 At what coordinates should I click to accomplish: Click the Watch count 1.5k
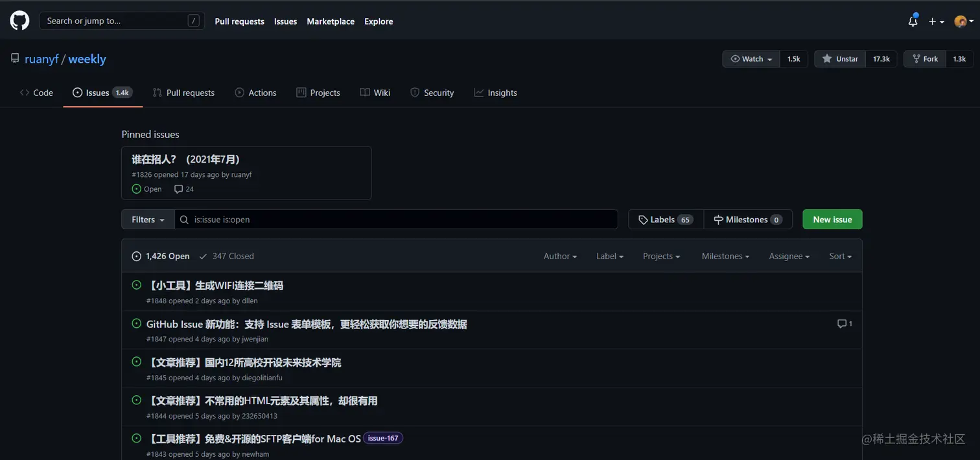coord(793,59)
